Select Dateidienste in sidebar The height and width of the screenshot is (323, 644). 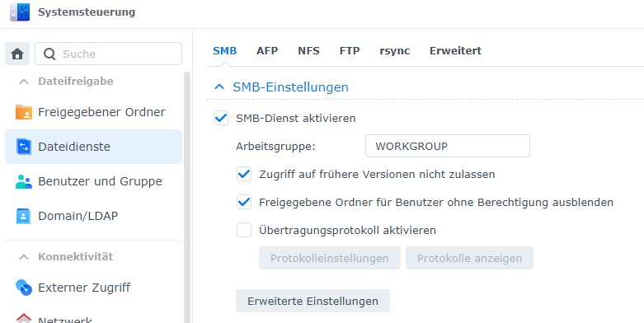pos(94,147)
